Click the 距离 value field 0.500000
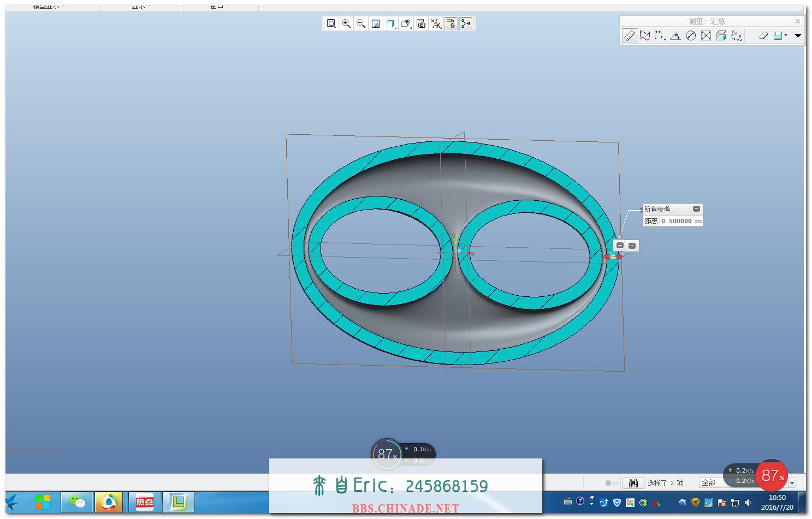Viewport: 812px width, 519px height. (677, 221)
